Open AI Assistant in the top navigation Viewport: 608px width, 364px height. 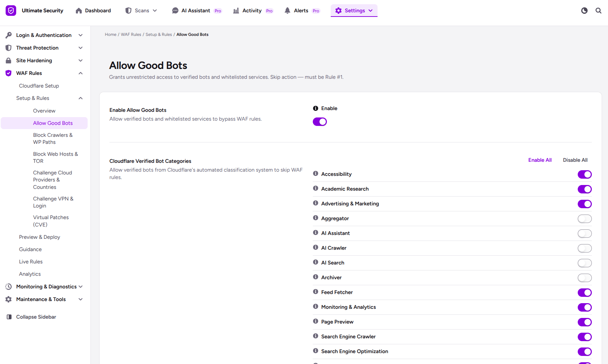pyautogui.click(x=197, y=11)
